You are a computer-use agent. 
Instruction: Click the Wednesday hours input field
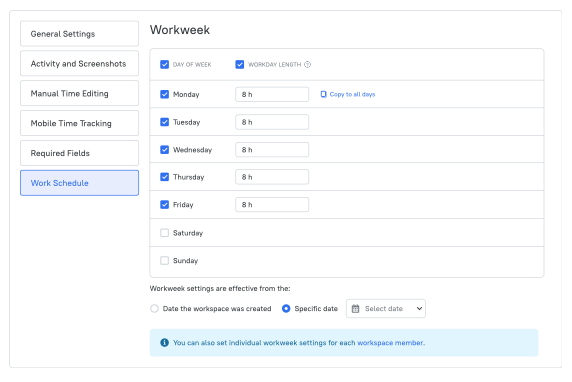[272, 150]
